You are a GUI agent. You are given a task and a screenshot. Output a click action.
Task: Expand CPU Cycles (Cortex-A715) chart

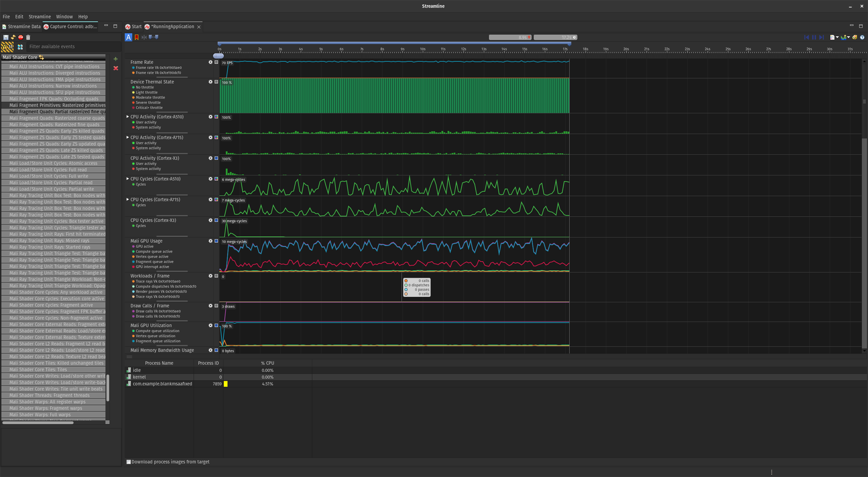point(128,200)
